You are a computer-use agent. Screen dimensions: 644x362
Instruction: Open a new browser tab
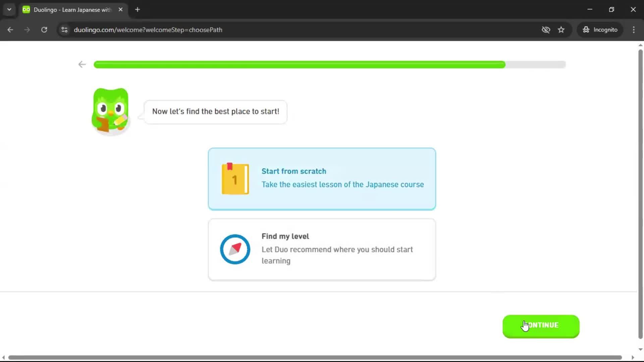click(137, 9)
